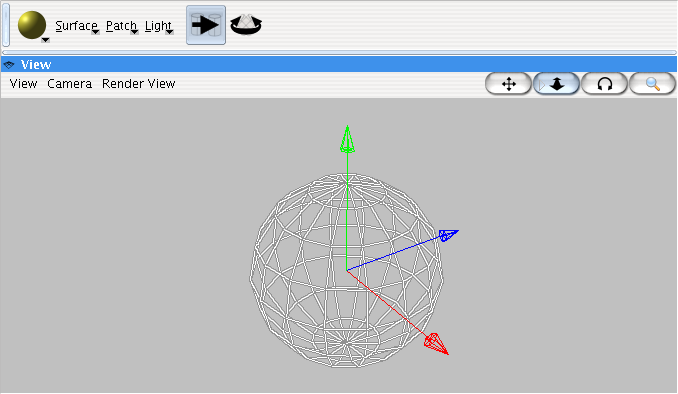The image size is (678, 394).
Task: Select the pan four-way arrows tool
Action: click(x=508, y=84)
